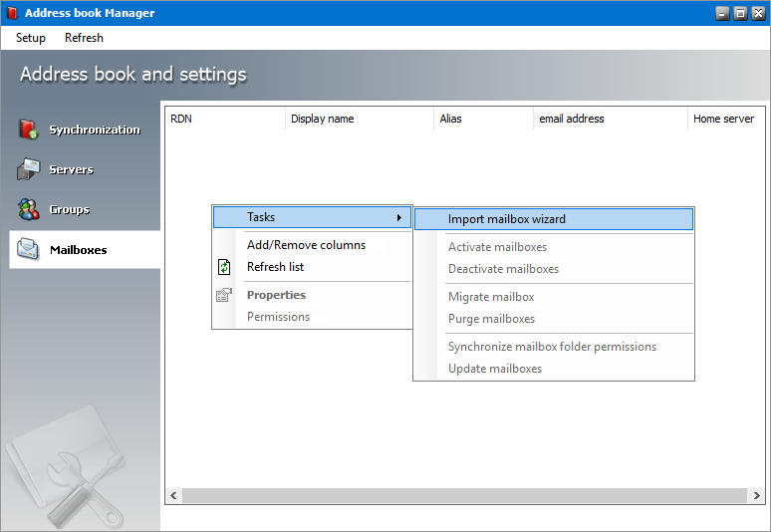This screenshot has height=532, width=771.
Task: Open the Setup menu
Action: (31, 38)
